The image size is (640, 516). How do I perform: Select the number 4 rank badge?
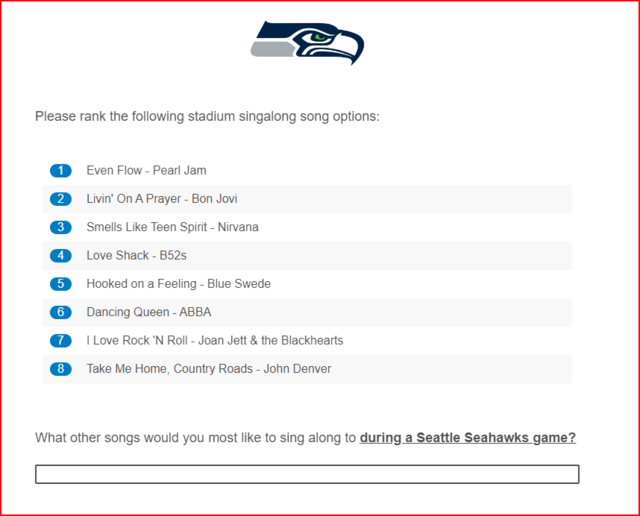coord(61,256)
